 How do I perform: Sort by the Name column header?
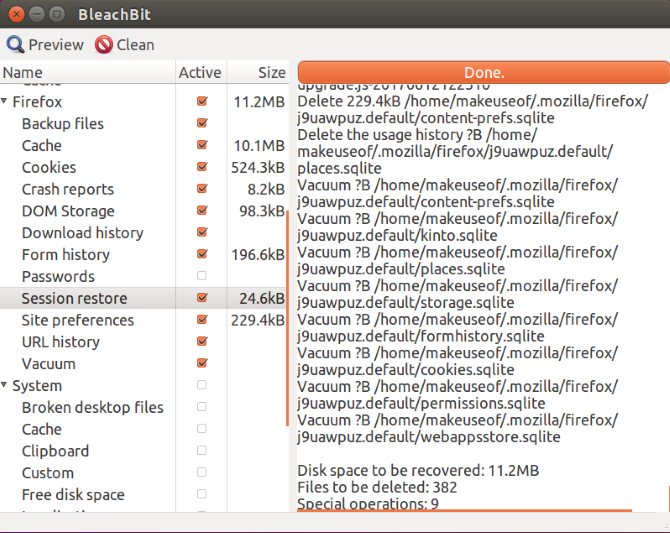(x=86, y=72)
